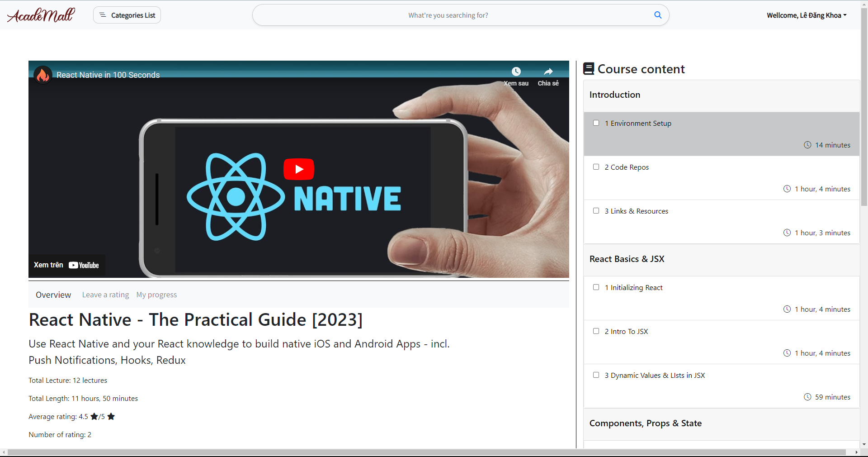
Task: Expand the Components, Props & State section
Action: (x=646, y=424)
